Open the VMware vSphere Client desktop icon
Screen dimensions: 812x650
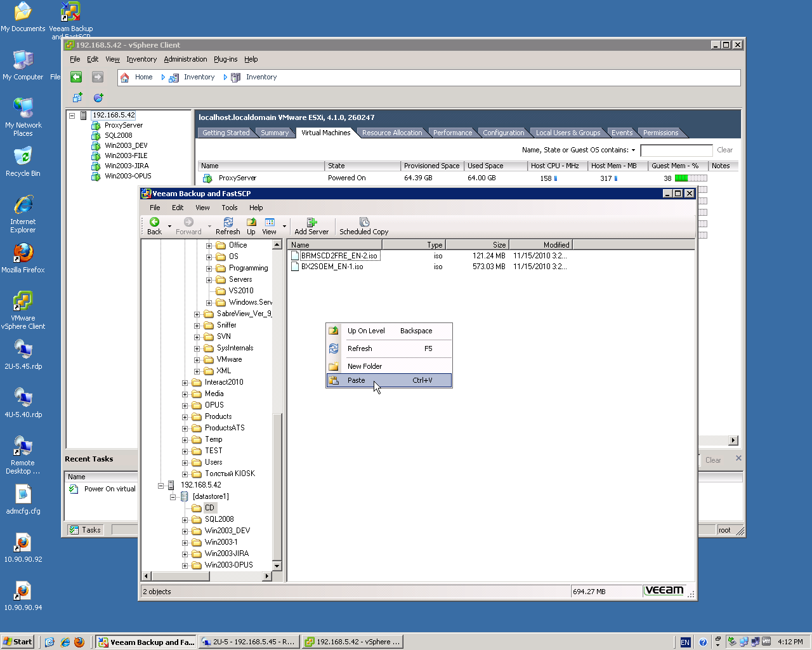click(23, 301)
